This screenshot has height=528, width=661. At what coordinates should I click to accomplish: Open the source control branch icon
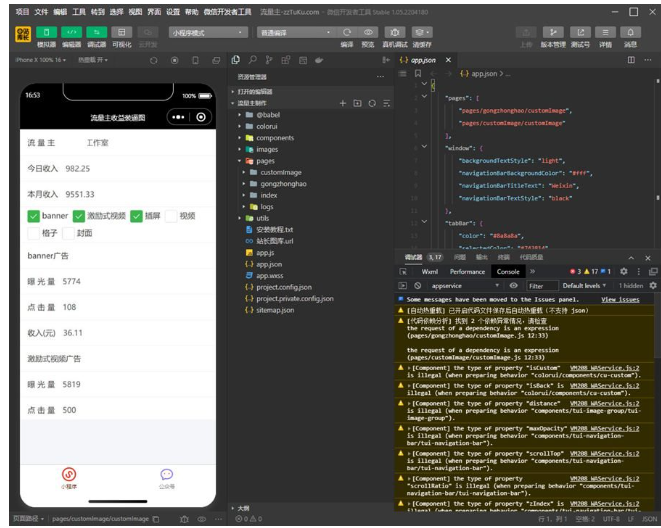(269, 60)
